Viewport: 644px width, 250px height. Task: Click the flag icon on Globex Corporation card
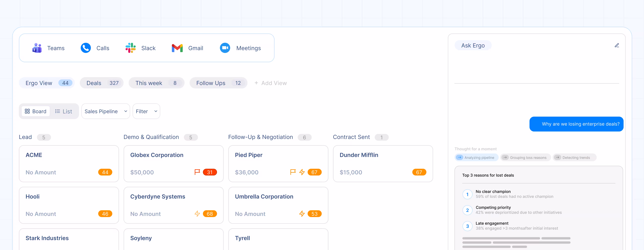tap(197, 172)
